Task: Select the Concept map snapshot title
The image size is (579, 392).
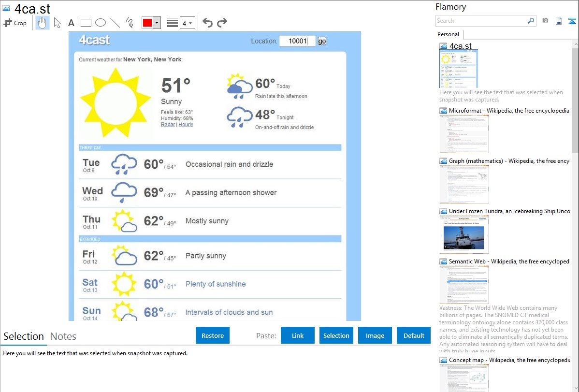Action: (x=509, y=360)
